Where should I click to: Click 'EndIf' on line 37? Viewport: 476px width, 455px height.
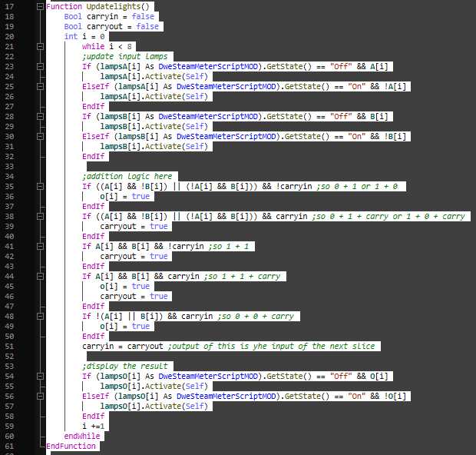coord(93,207)
